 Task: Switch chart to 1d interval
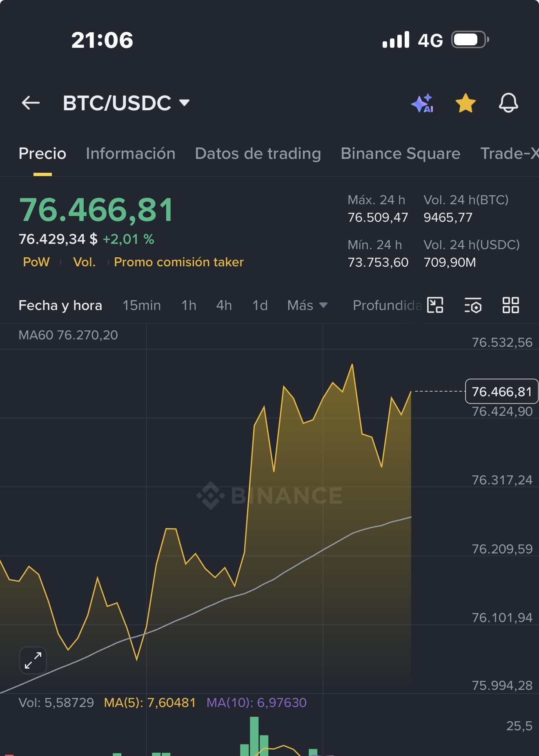260,305
